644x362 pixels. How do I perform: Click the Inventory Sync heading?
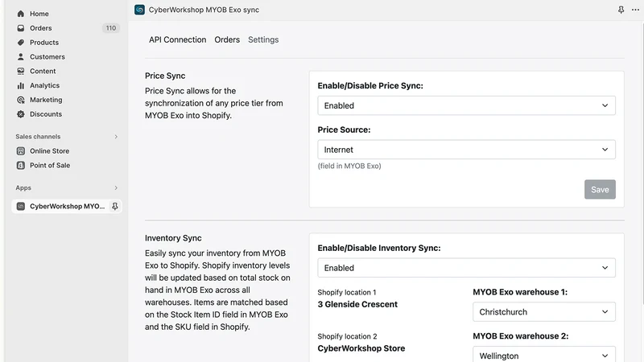173,238
